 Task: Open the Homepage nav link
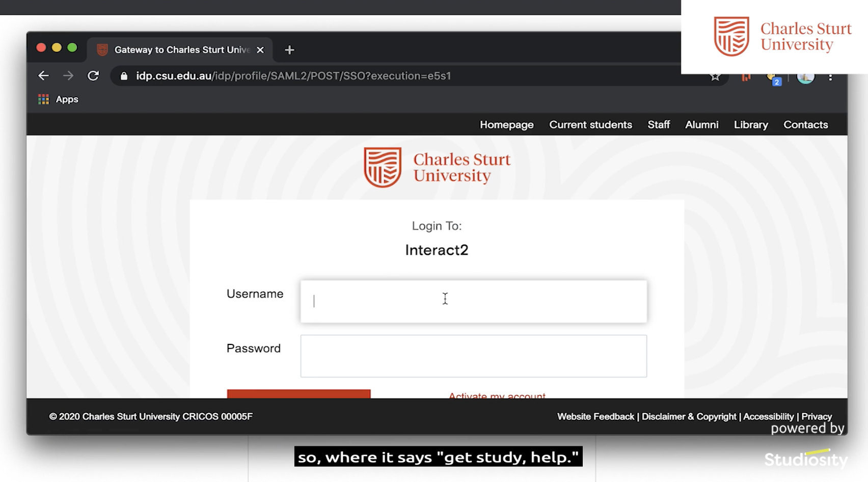click(x=507, y=125)
